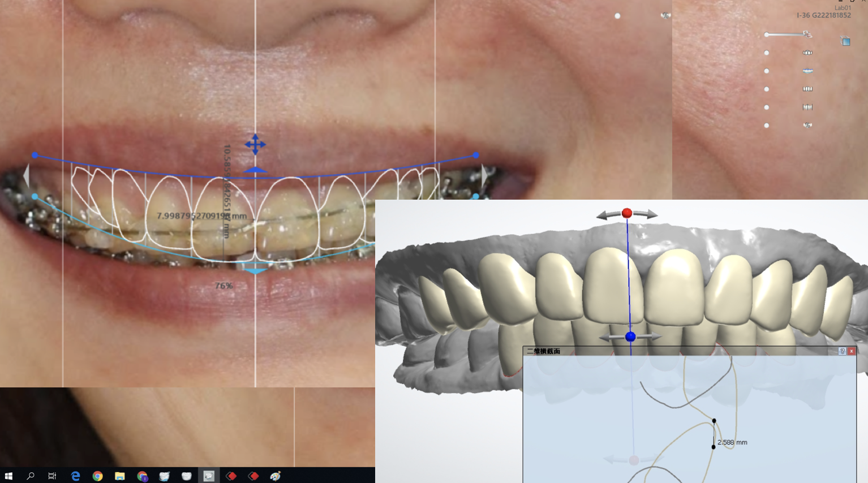
Task: Open Google Chrome from the taskbar
Action: tap(97, 476)
